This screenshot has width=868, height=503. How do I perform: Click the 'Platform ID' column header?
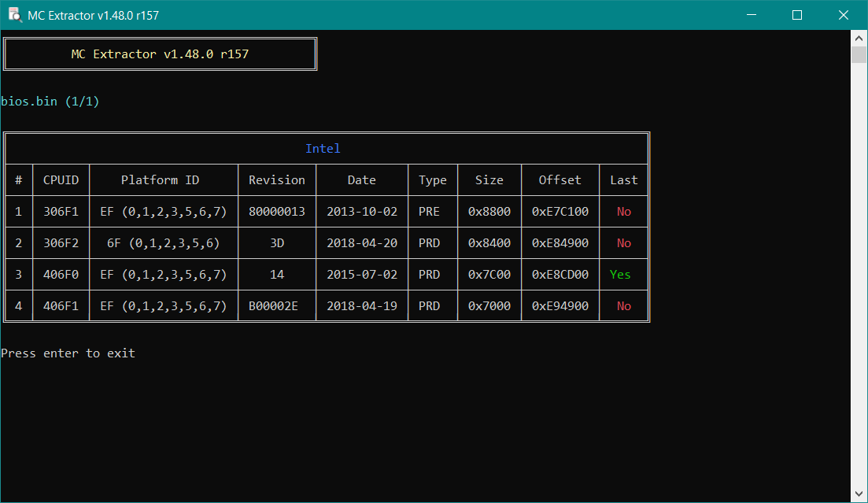click(160, 180)
